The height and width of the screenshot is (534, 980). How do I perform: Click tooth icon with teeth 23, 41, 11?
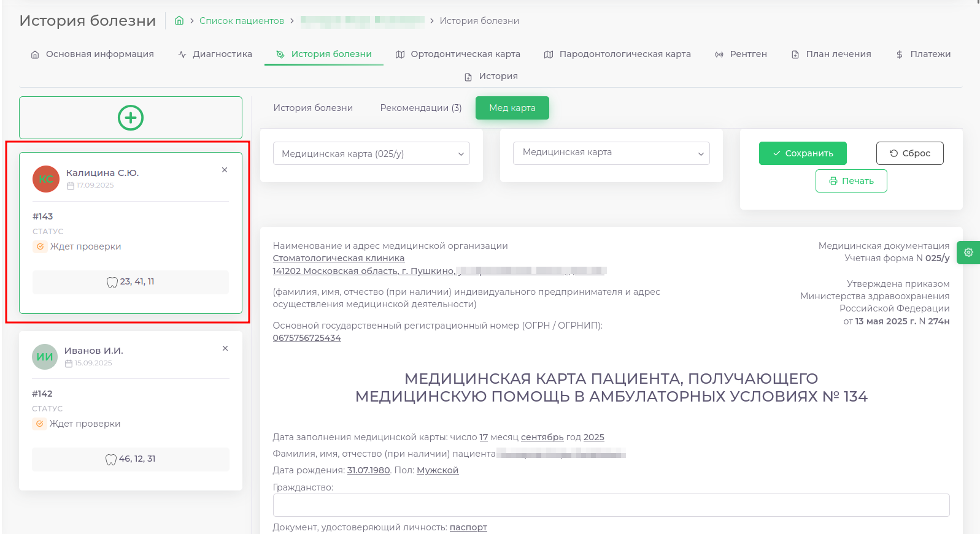coord(112,282)
